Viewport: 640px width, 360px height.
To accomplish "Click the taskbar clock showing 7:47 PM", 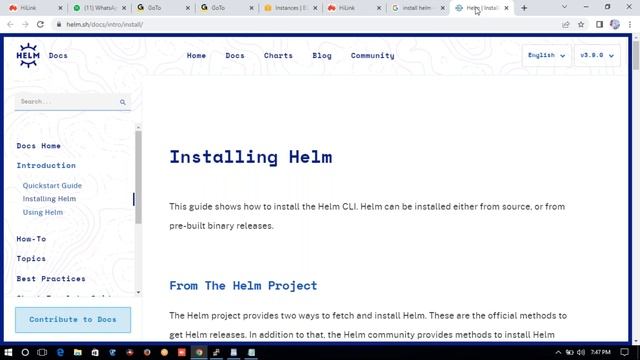I will click(600, 352).
